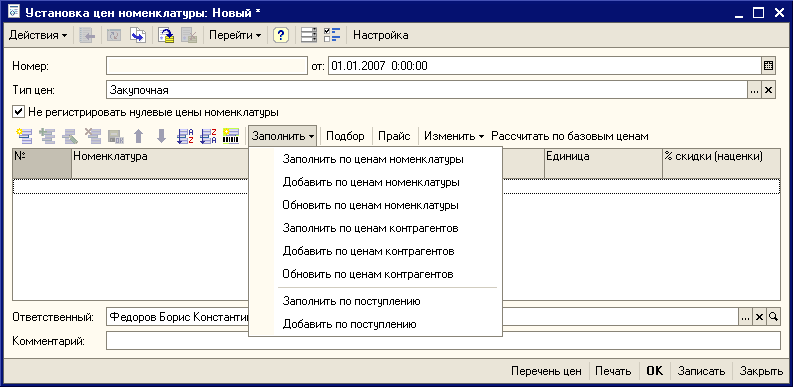
Task: Clear the Тип цен field with X button
Action: [768, 90]
